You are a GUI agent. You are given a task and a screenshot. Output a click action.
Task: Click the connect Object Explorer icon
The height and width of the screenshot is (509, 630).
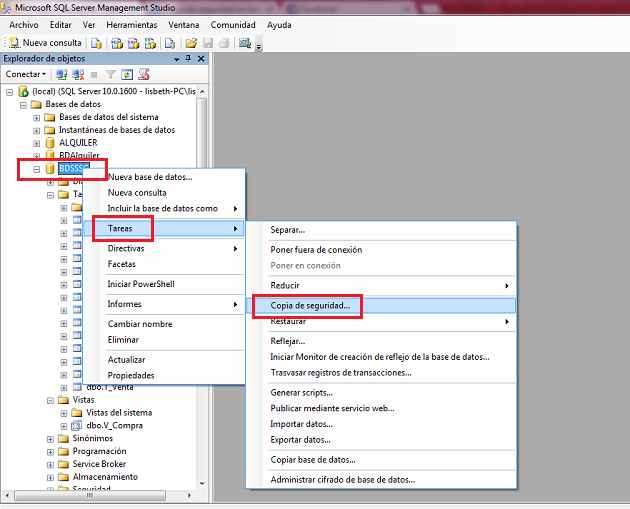[62, 74]
